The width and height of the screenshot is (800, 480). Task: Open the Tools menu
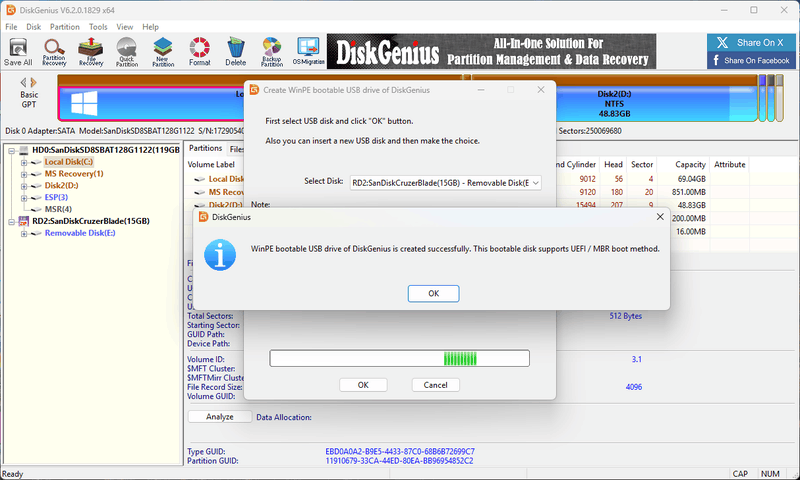(x=98, y=27)
